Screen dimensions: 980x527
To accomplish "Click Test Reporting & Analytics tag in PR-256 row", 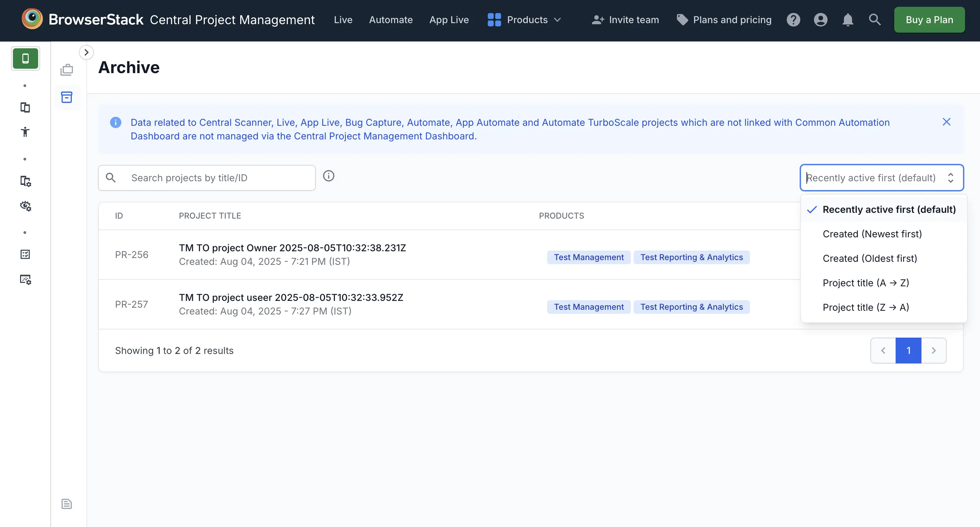I will click(691, 257).
